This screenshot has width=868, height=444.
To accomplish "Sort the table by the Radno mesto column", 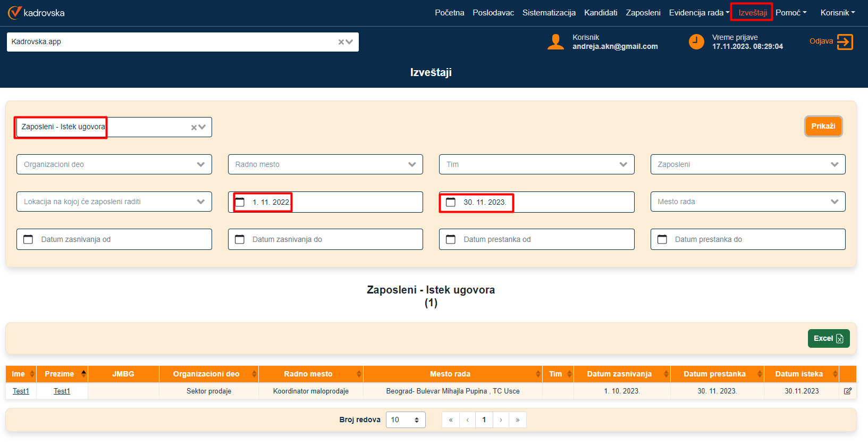I will [359, 374].
